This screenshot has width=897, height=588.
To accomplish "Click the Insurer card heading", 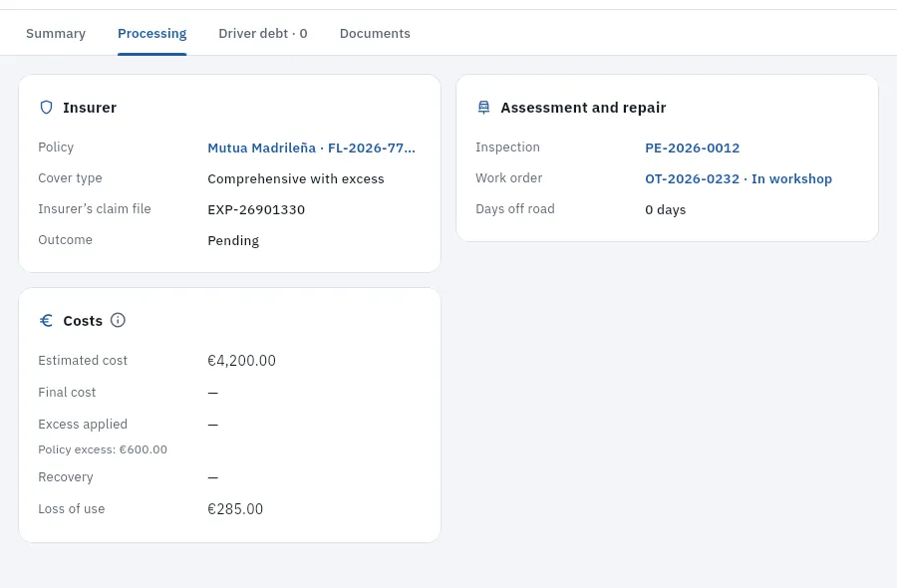I will 90,108.
